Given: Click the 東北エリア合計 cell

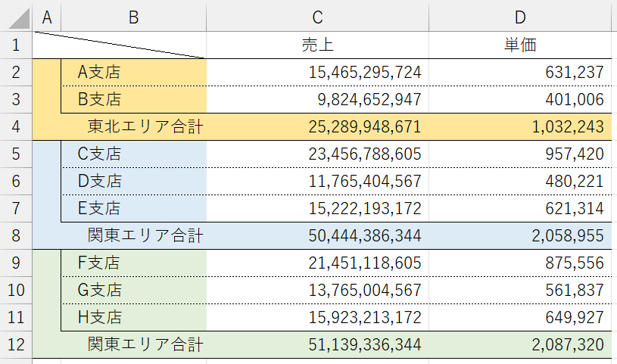Looking at the screenshot, I should coord(133,126).
